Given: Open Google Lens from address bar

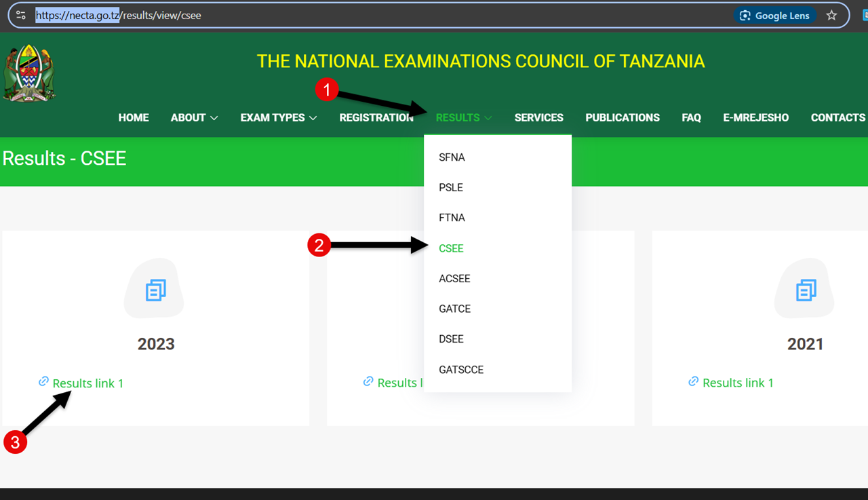Looking at the screenshot, I should (x=775, y=16).
